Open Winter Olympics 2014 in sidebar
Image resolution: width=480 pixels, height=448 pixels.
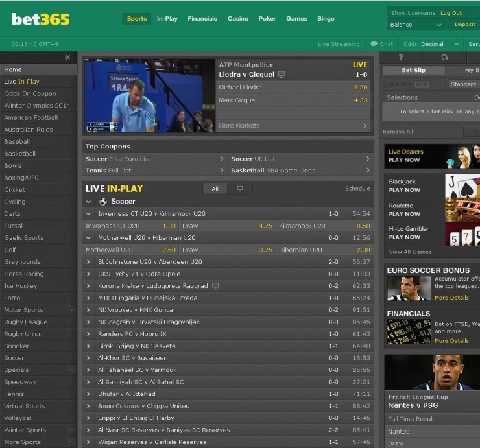click(38, 106)
